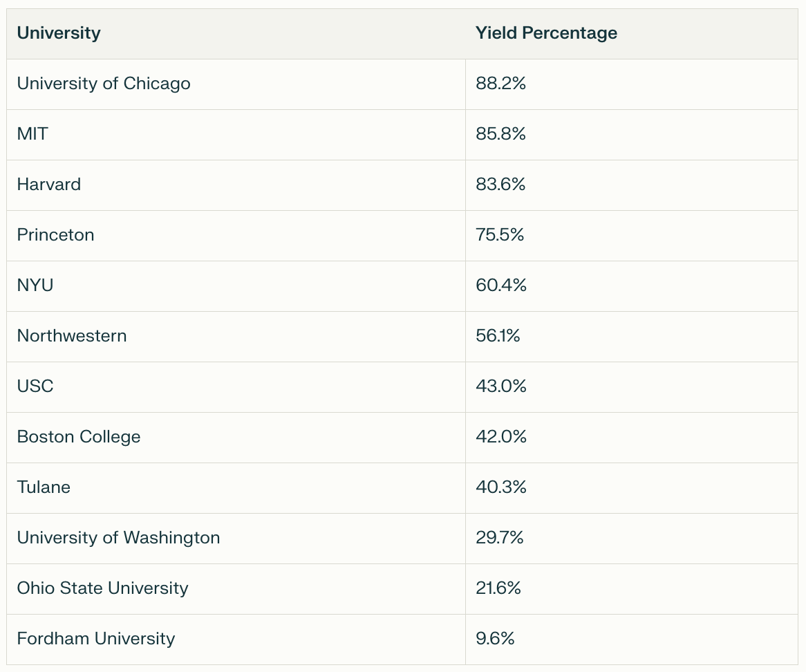The width and height of the screenshot is (806, 672).
Task: Select the 42.0% yield cell
Action: click(501, 437)
